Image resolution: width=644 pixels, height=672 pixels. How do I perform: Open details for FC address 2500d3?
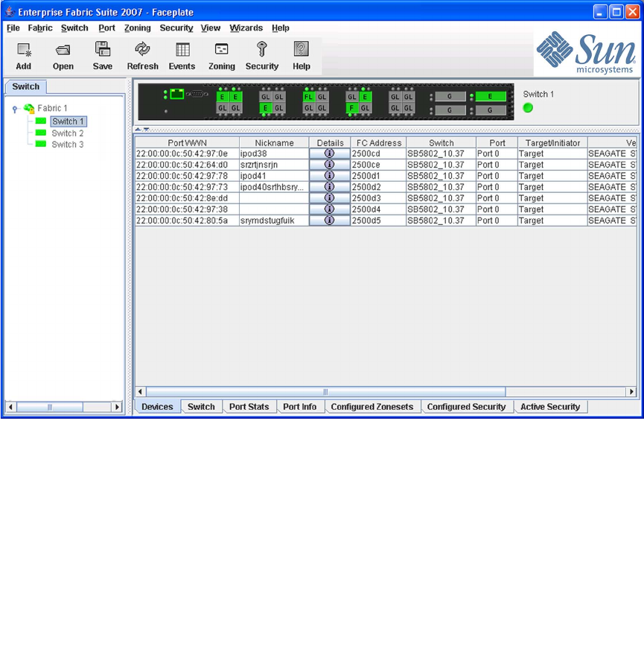pos(329,197)
